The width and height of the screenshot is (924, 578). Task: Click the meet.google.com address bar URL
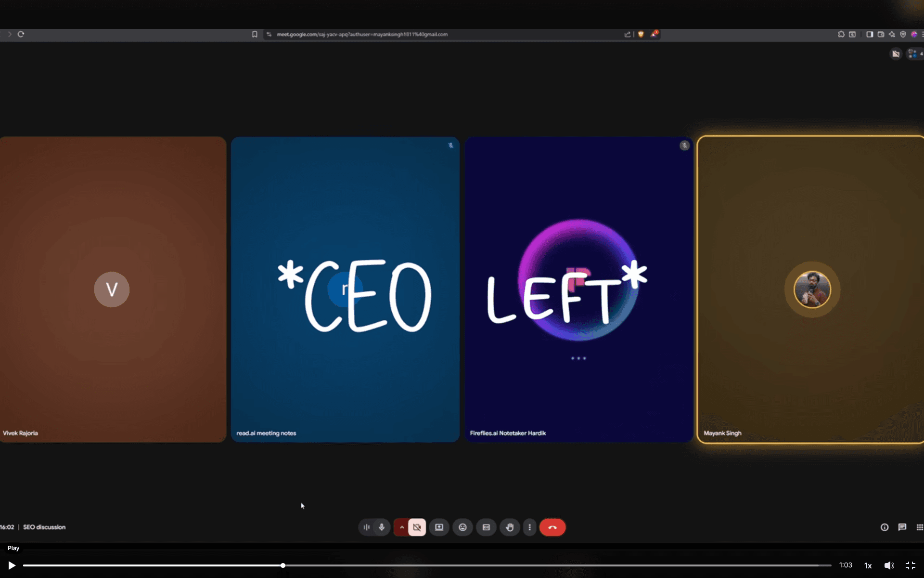(362, 34)
